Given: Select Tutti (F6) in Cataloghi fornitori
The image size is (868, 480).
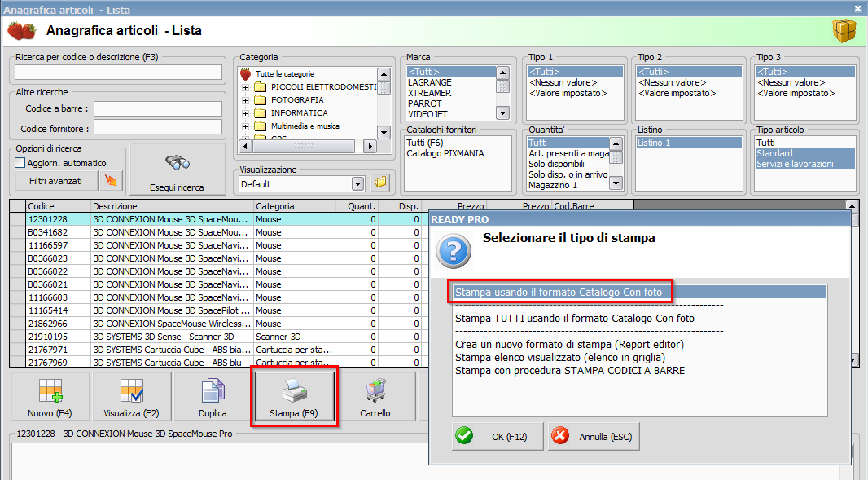Looking at the screenshot, I should tap(424, 143).
